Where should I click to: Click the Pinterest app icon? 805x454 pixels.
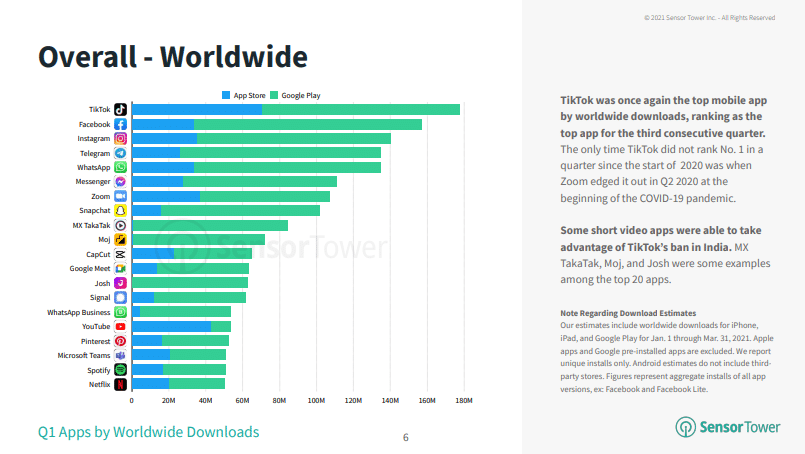[120, 341]
